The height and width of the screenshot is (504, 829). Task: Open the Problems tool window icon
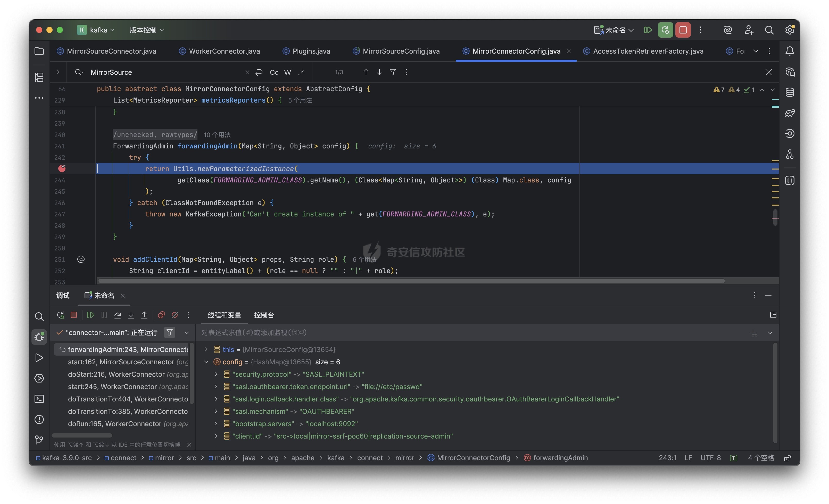coord(39,419)
